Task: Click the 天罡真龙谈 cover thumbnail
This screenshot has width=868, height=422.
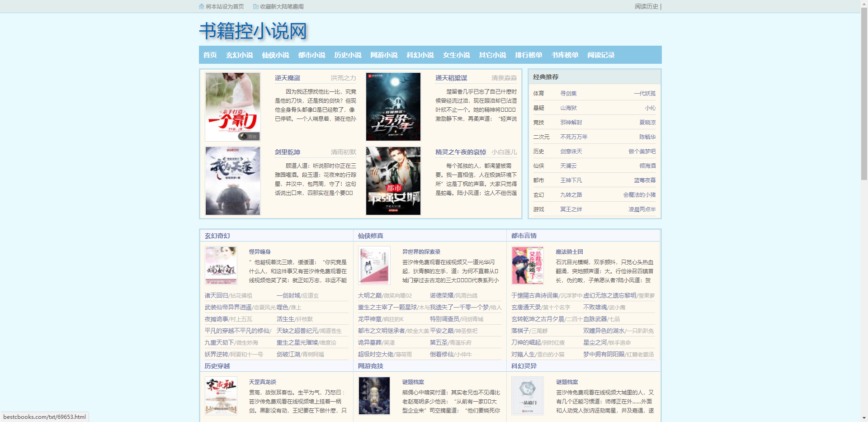Action: 221,395
